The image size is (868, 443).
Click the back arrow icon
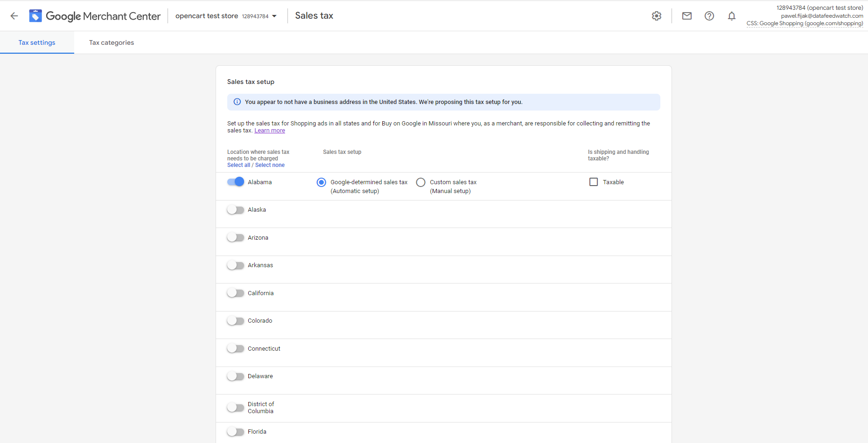point(14,16)
